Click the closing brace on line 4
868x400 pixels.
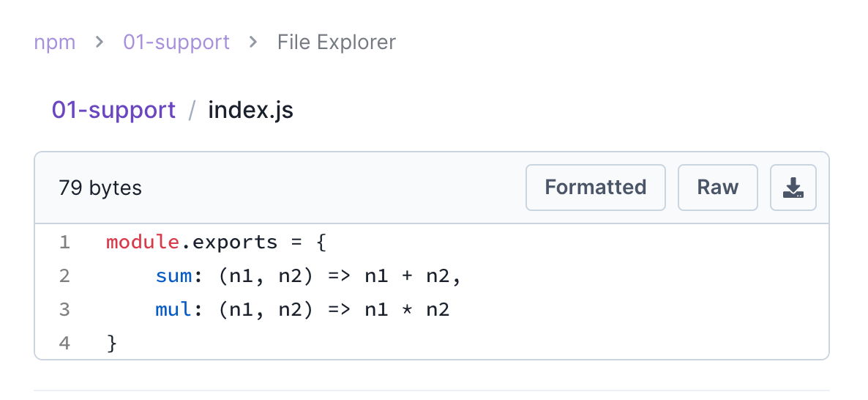(x=112, y=343)
